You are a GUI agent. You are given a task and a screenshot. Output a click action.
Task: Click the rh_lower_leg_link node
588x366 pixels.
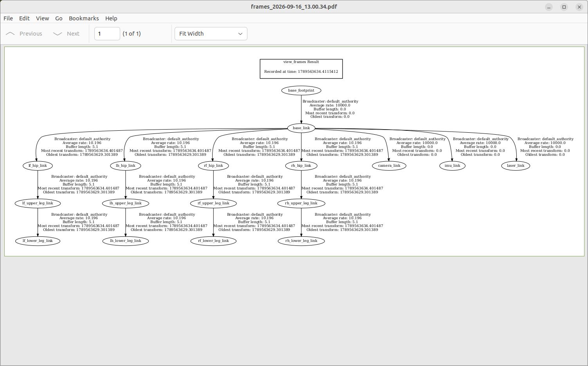(301, 241)
